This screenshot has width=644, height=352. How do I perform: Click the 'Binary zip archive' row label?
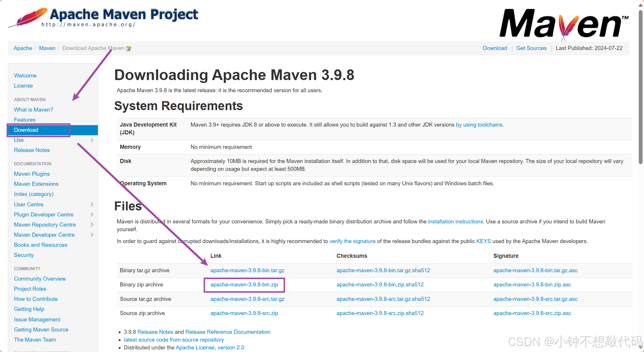(141, 285)
